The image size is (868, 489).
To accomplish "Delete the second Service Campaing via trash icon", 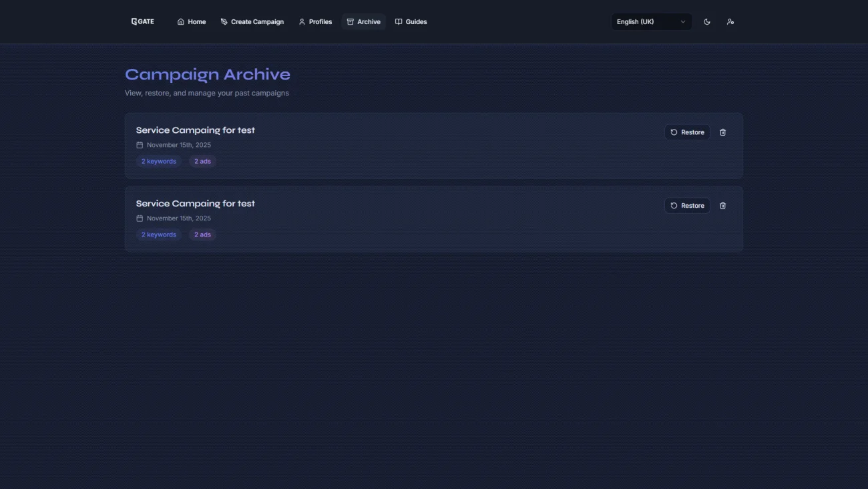I will point(722,205).
